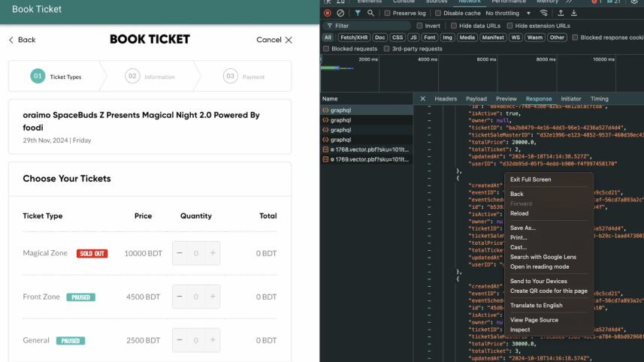The image size is (644, 362).
Task: Stop recording network log
Action: [x=328, y=13]
